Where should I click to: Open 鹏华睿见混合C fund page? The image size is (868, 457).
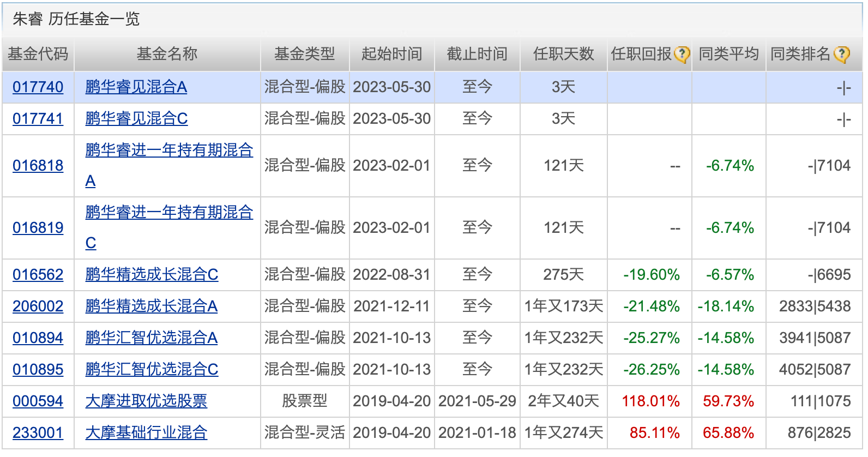(137, 119)
